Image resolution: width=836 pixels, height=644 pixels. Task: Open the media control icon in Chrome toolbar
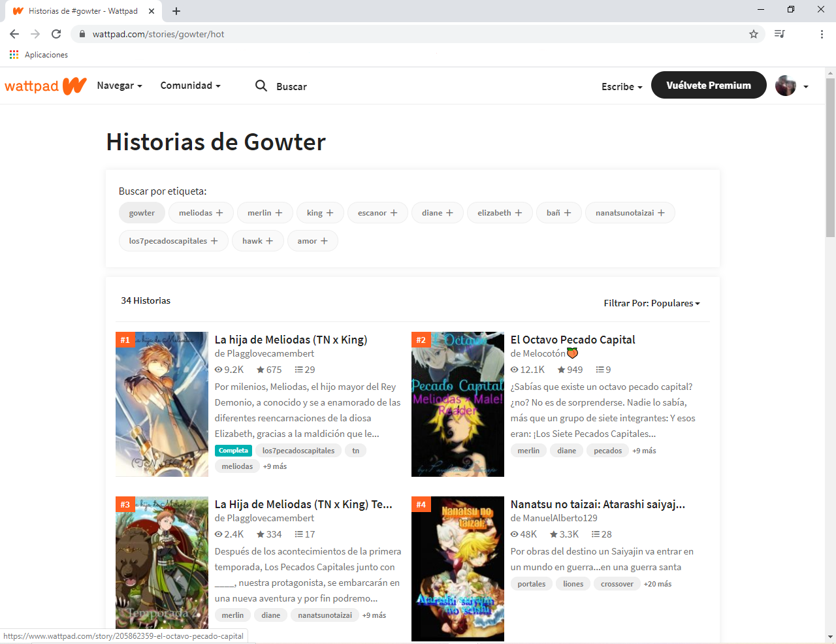tap(779, 34)
